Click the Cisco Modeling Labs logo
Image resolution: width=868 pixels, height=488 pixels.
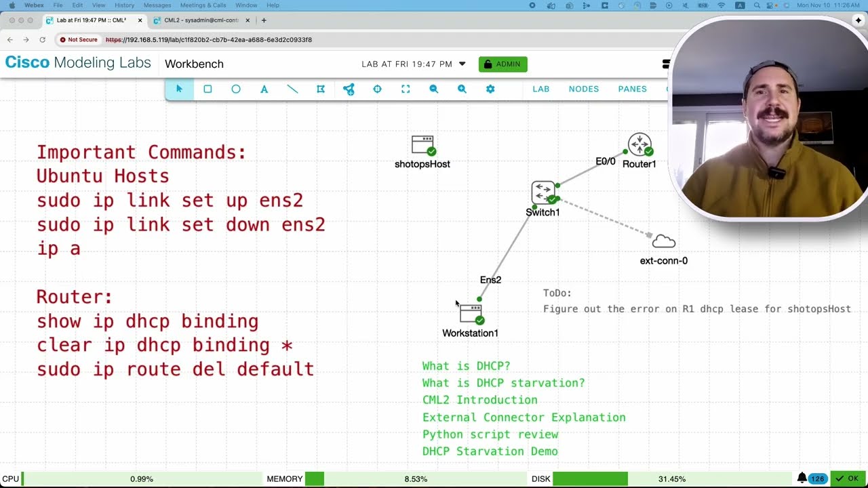(x=78, y=63)
